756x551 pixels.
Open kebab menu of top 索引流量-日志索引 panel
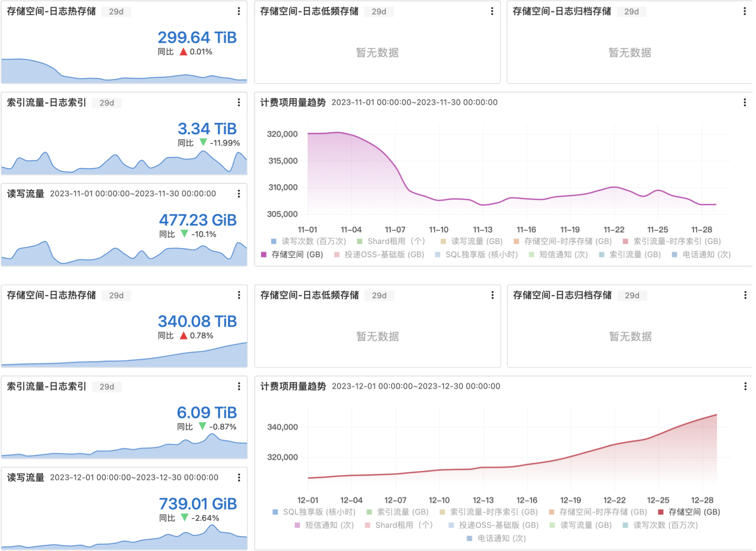click(x=239, y=102)
